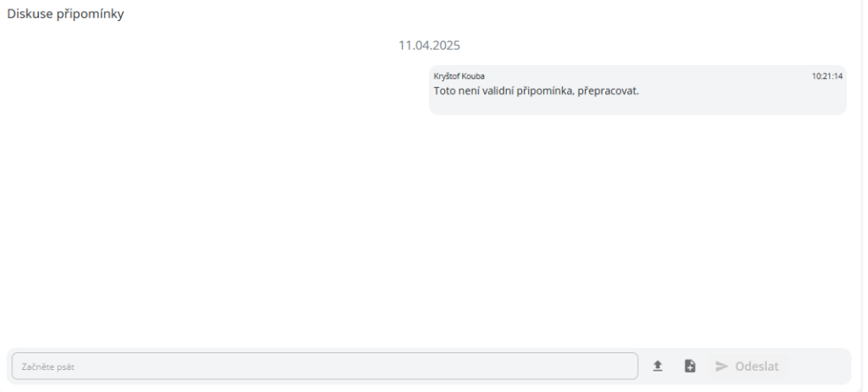868x392 pixels.
Task: Click the blank area left of the message bubble
Action: tap(216, 90)
